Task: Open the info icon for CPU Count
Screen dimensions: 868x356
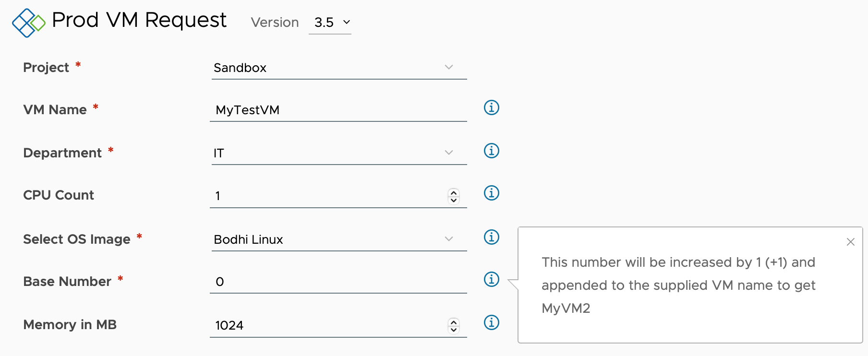Action: click(491, 193)
